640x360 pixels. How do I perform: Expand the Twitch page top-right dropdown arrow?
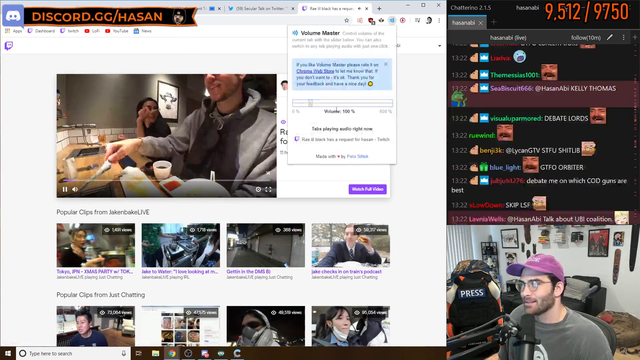[x=440, y=46]
